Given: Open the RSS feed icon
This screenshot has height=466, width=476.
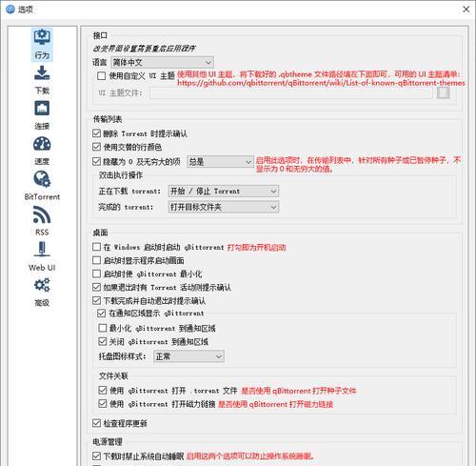Looking at the screenshot, I should pyautogui.click(x=42, y=214).
